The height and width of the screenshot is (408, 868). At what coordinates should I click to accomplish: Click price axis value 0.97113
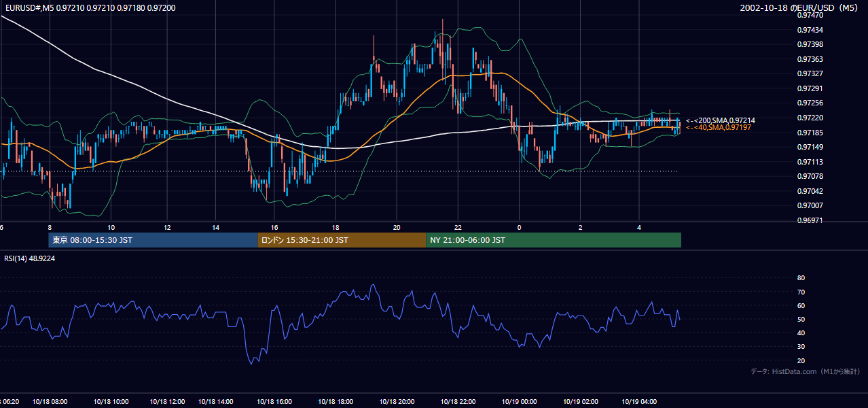point(810,162)
